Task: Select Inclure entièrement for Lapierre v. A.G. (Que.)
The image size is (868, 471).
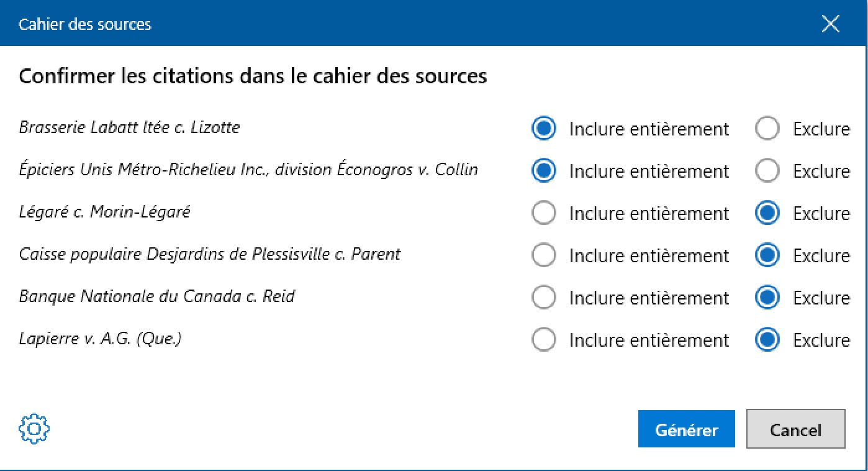Action: coord(544,340)
